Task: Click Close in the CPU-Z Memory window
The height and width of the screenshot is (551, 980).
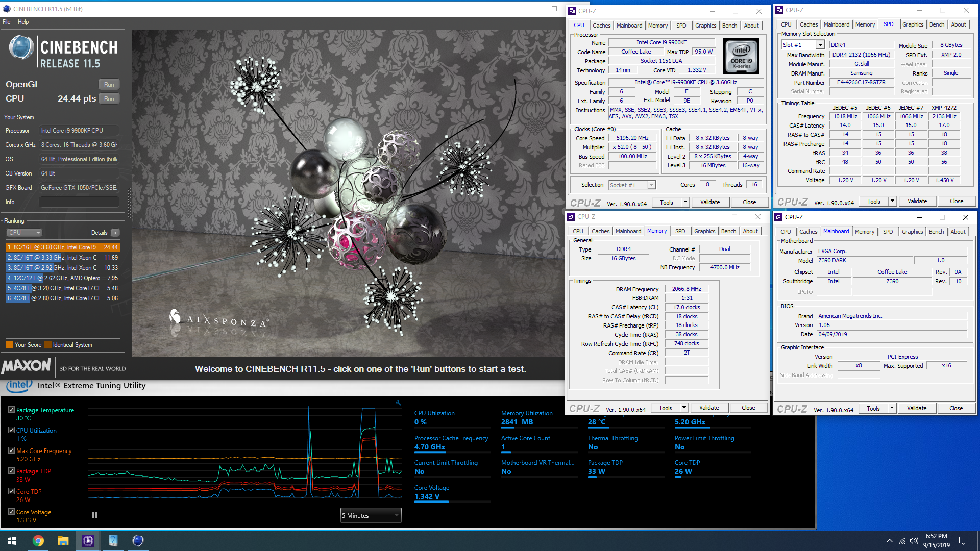Action: tap(748, 408)
